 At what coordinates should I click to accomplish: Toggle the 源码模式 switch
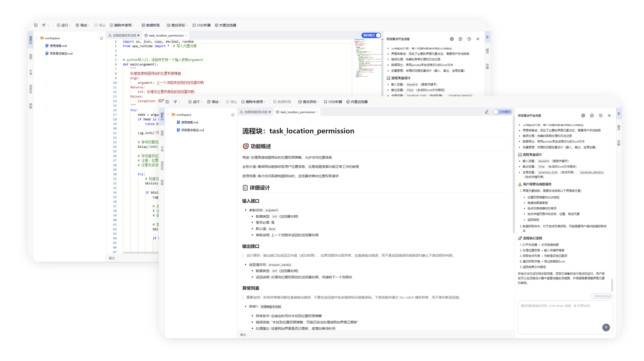coord(371,35)
